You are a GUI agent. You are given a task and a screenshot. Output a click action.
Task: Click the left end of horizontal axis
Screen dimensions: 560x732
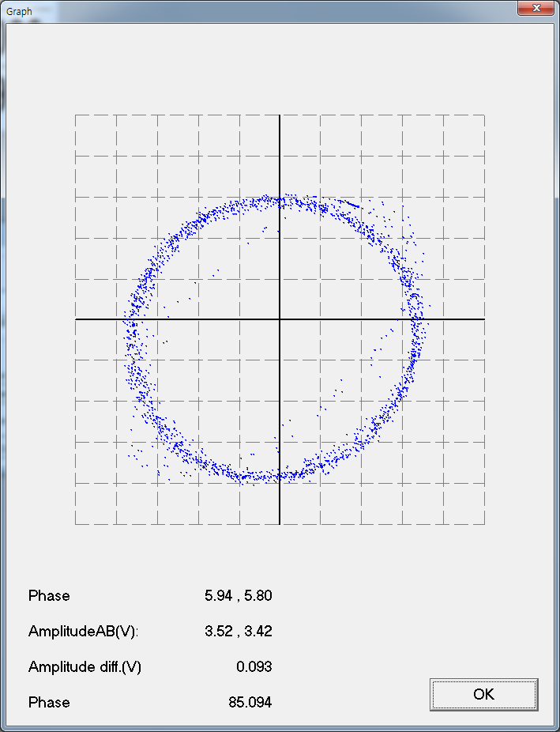[x=77, y=319]
